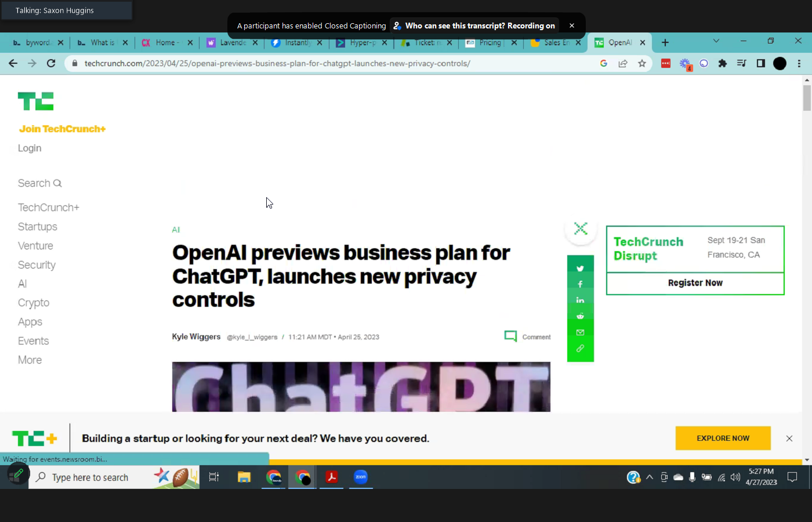The image size is (812, 522).
Task: Open the Startups section
Action: [x=38, y=227]
